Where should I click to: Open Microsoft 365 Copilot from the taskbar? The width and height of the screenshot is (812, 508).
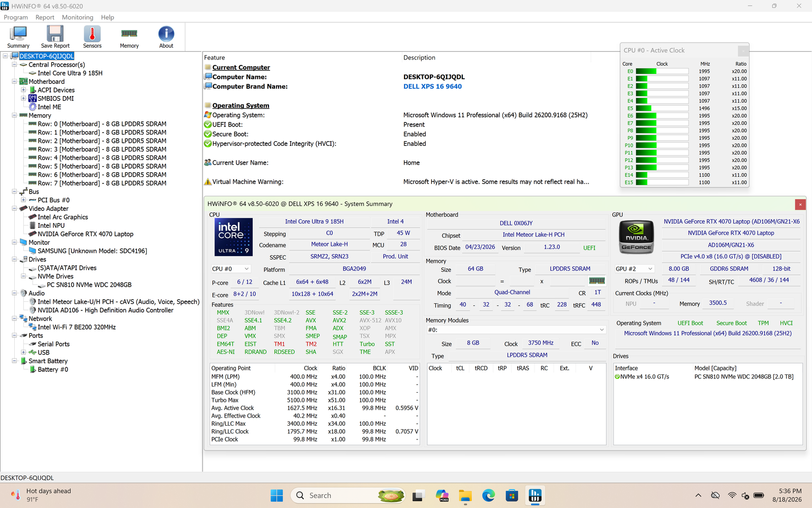click(x=442, y=495)
